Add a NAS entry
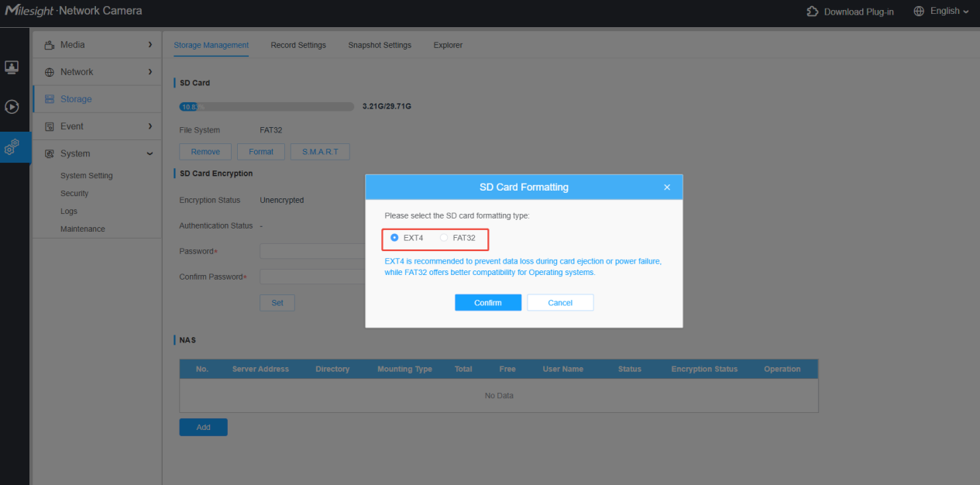The width and height of the screenshot is (980, 485). click(x=203, y=427)
